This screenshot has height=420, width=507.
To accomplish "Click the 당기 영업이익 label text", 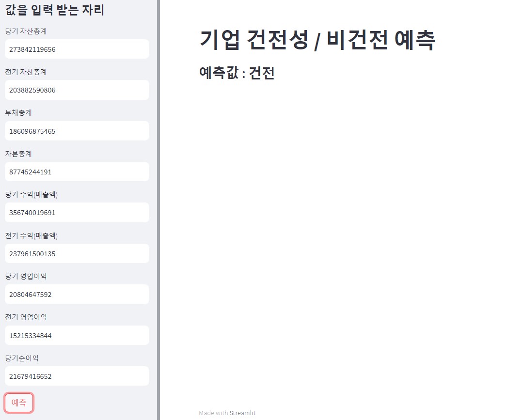I will [26, 276].
